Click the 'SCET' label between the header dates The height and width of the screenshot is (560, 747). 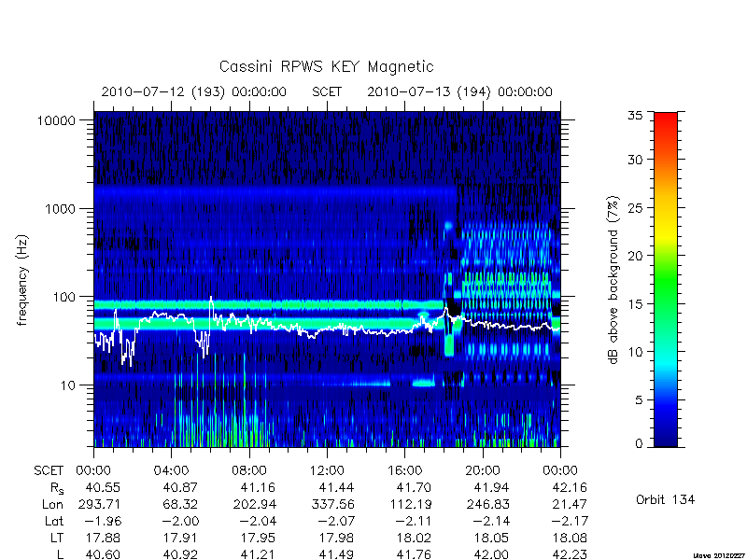[x=327, y=91]
